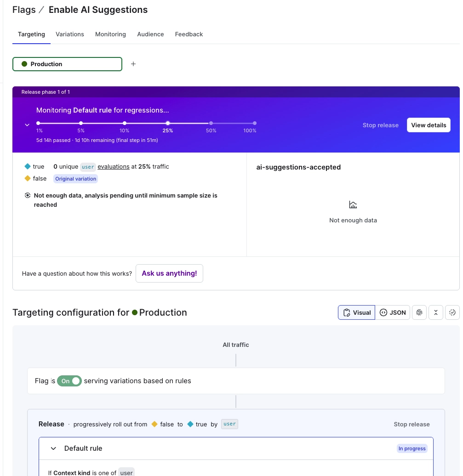The height and width of the screenshot is (476, 463).
Task: Click the current 25% rollout step marker
Action: pyautogui.click(x=168, y=123)
